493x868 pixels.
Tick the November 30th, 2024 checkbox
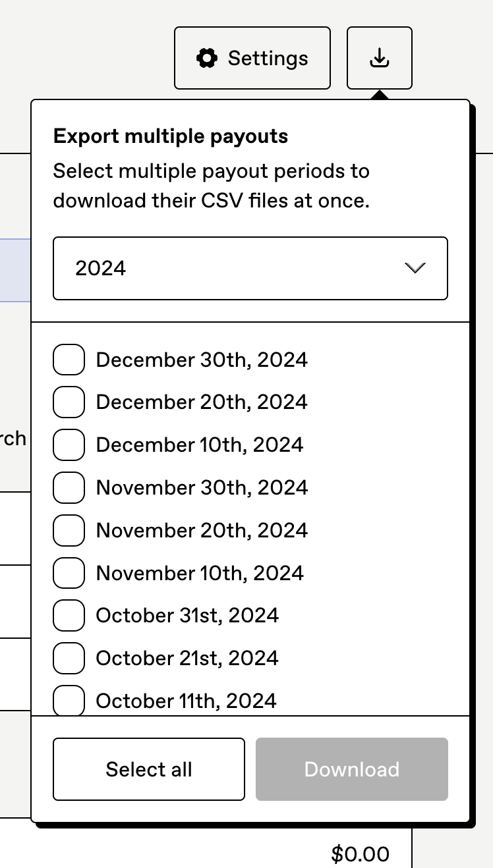[69, 487]
